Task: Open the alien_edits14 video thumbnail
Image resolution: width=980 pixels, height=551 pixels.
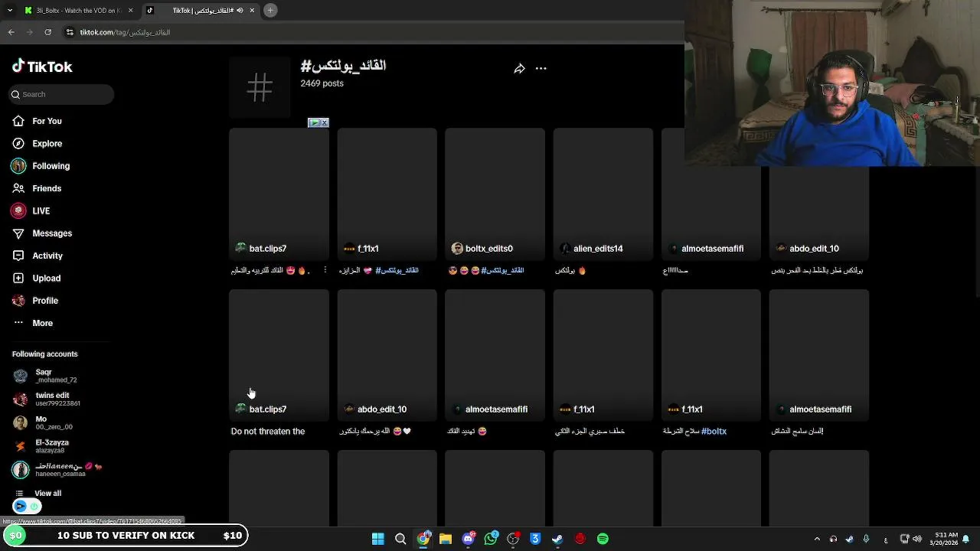Action: pos(603,194)
